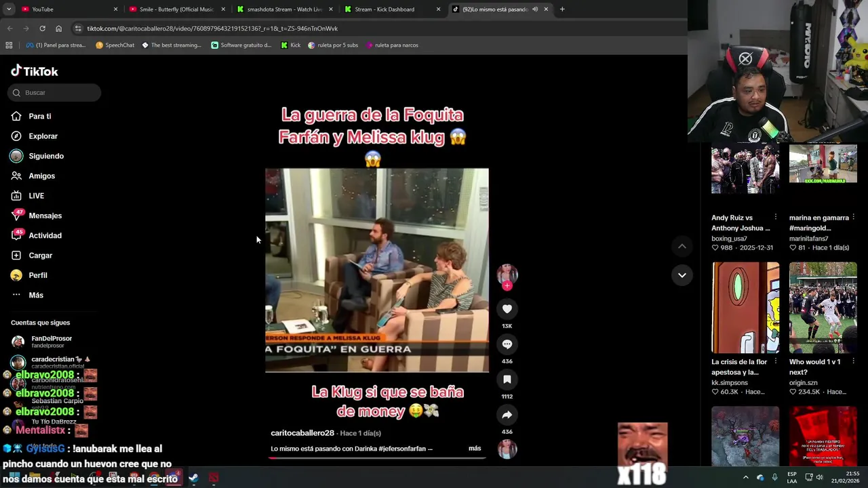Open SpeechChat bookmark
Viewport: 868px width, 488px height.
115,45
